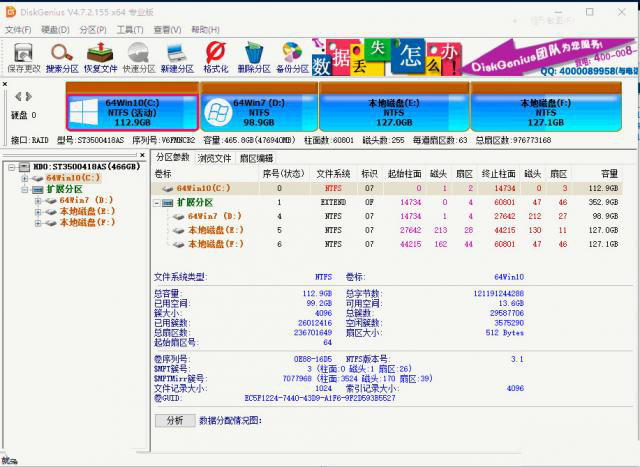The image size is (640, 467).
Task: Select 64Win10(C:) label in left tree
Action: (73, 178)
